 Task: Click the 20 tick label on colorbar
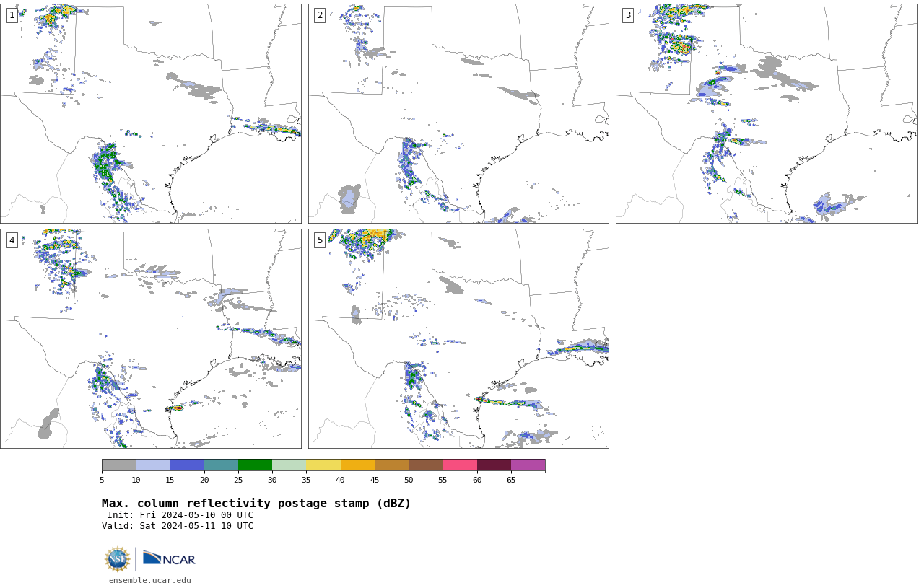(x=204, y=480)
